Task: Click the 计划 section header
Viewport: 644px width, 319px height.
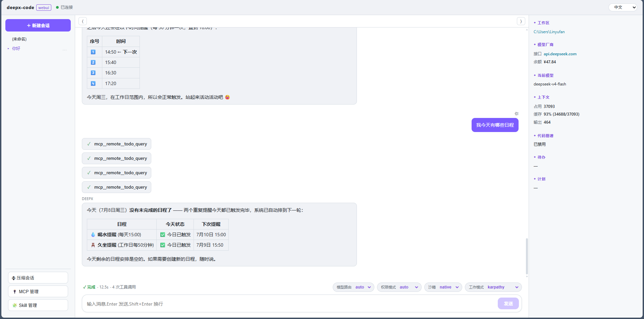Action: [541, 179]
